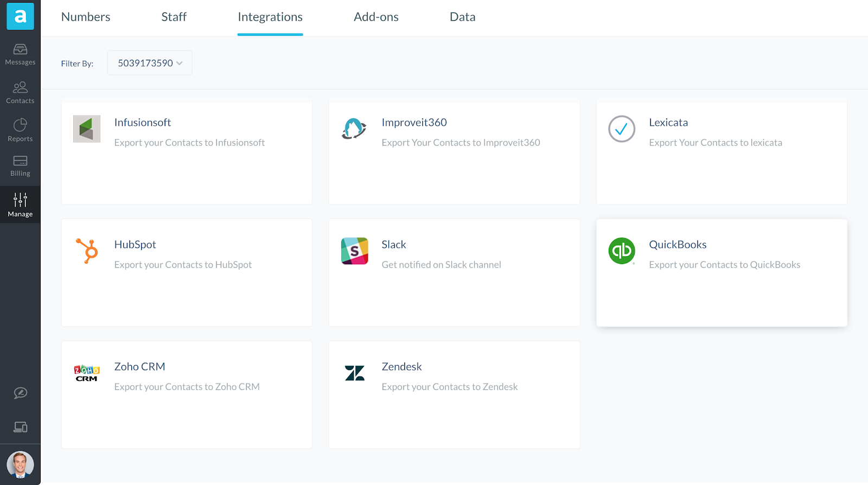Viewport: 868px width, 485px height.
Task: Open the chat feedback icon in the sidebar
Action: tap(20, 393)
